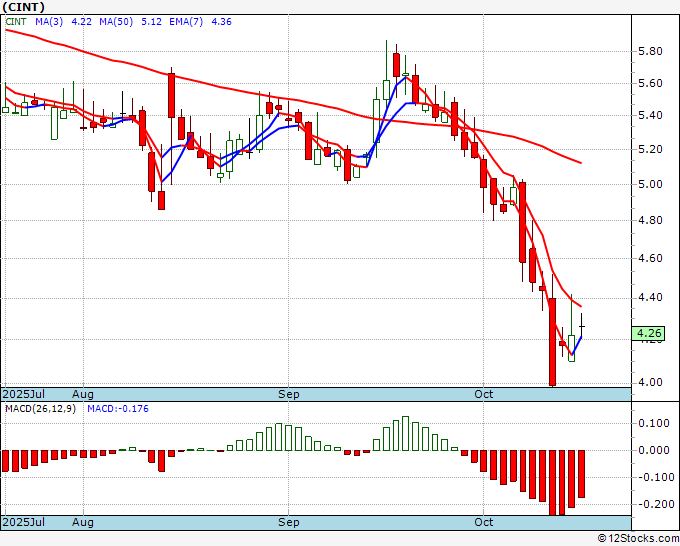Click Oct on the price chart time axis

484,394
